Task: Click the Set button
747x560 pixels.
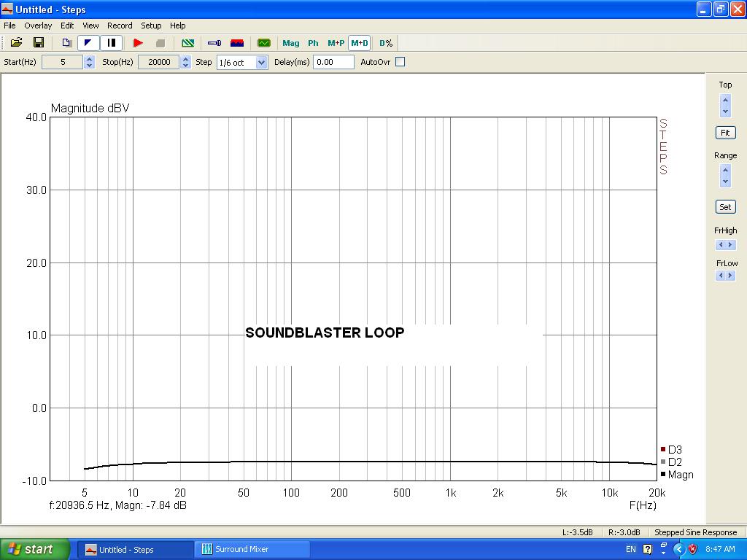Action: point(725,207)
